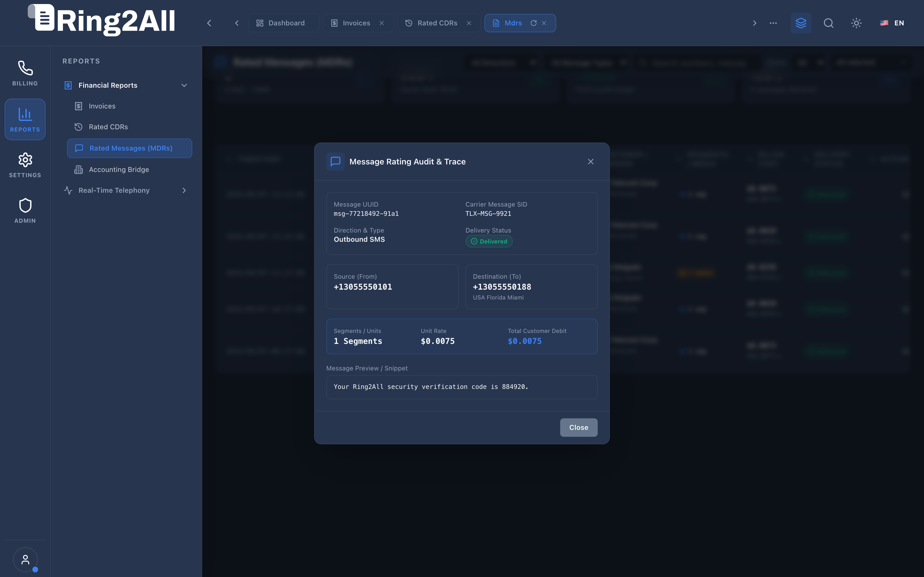Switch to the Dashboard tab
Image resolution: width=924 pixels, height=577 pixels.
[x=281, y=23]
